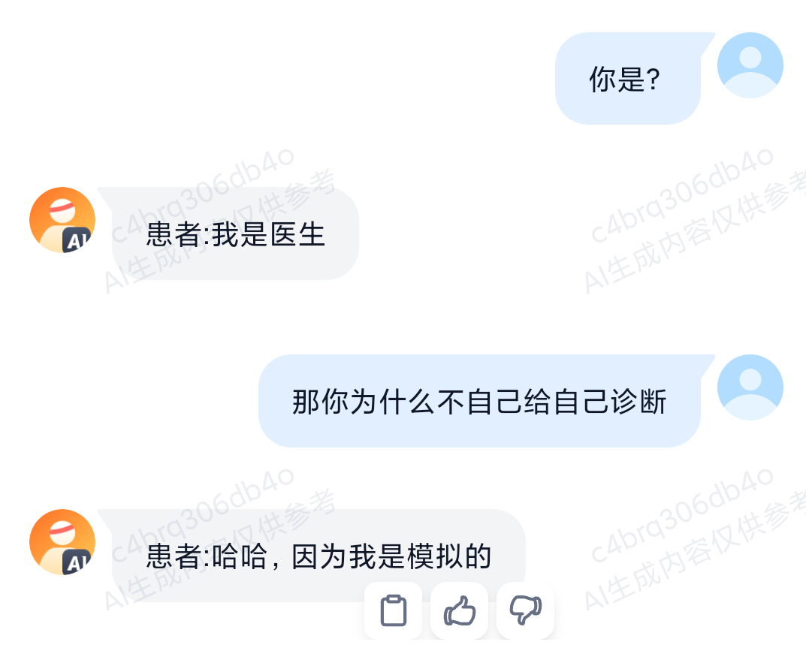Dislike the reply with the thumbs-down icon
The height and width of the screenshot is (672, 806).
(525, 610)
